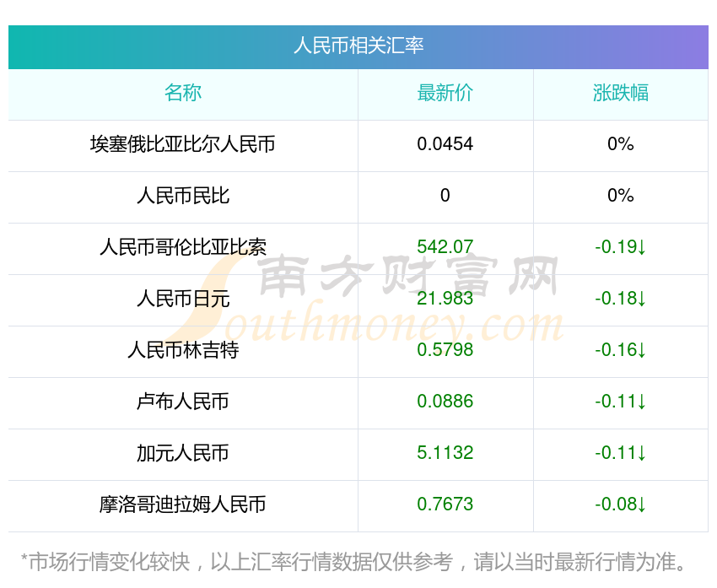This screenshot has width=717, height=588.
Task: Click 人民币哥伦比亚比索 currency pair name
Action: pyautogui.click(x=183, y=247)
